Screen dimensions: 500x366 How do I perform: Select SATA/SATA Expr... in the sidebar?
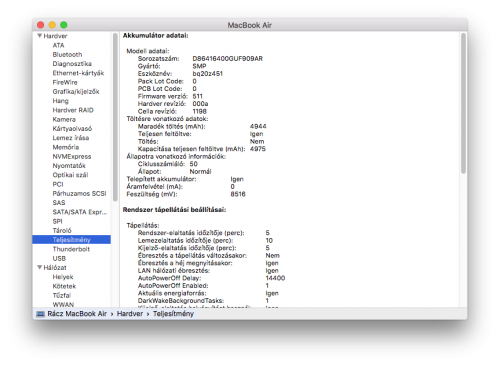[x=80, y=212]
